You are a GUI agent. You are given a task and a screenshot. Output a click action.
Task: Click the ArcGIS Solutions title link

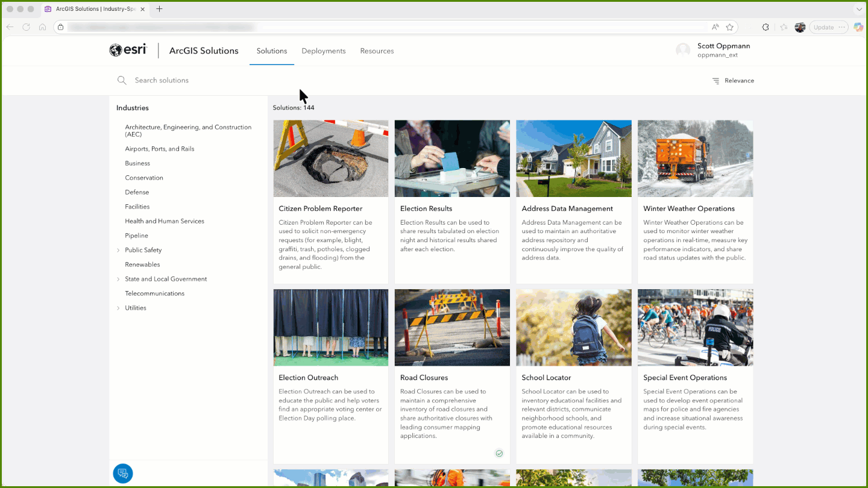(204, 51)
